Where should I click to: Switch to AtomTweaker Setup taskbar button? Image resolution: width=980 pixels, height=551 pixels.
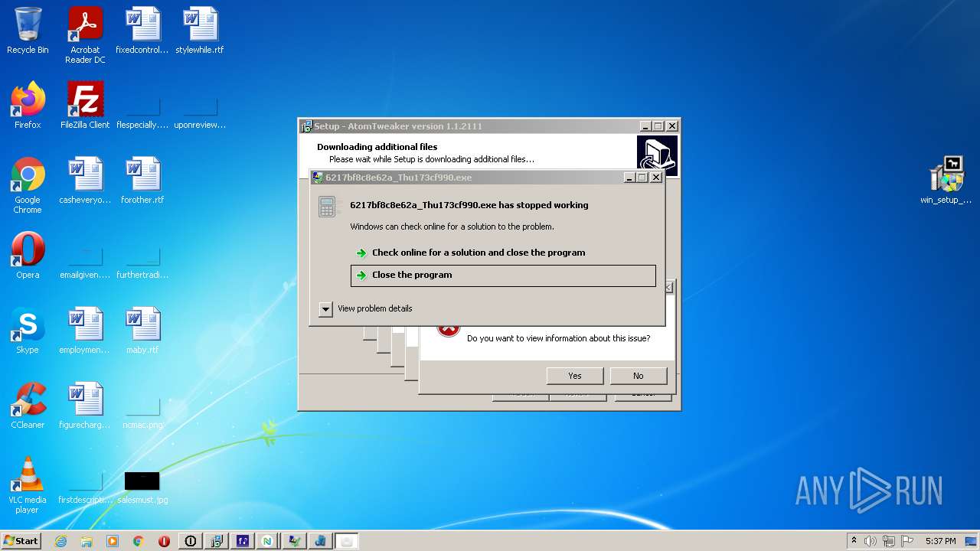tap(217, 541)
